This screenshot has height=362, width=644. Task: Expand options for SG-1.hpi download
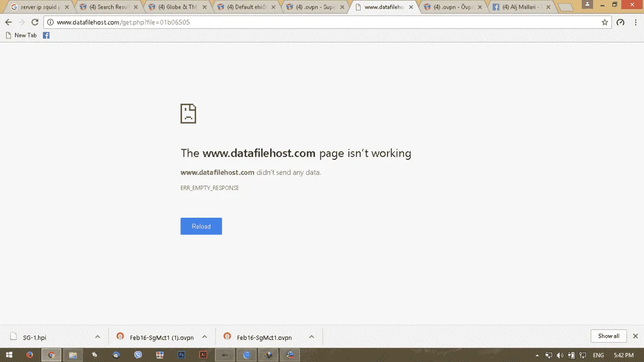97,337
